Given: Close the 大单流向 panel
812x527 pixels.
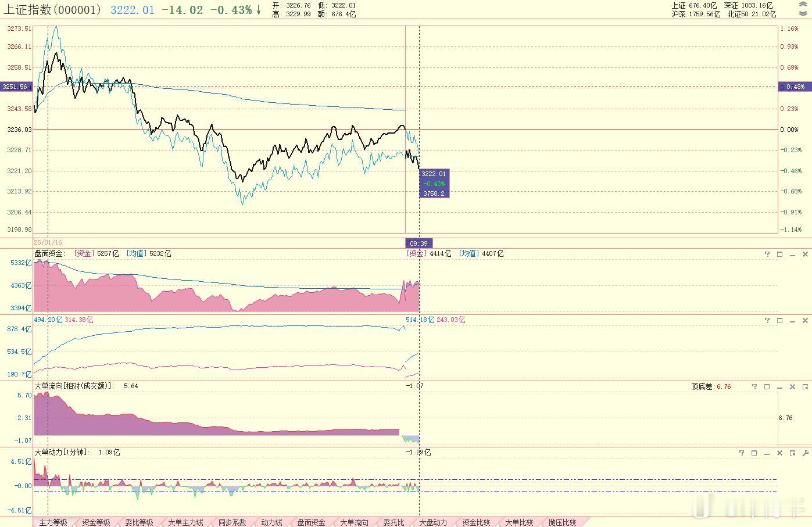Looking at the screenshot, I should (793, 387).
